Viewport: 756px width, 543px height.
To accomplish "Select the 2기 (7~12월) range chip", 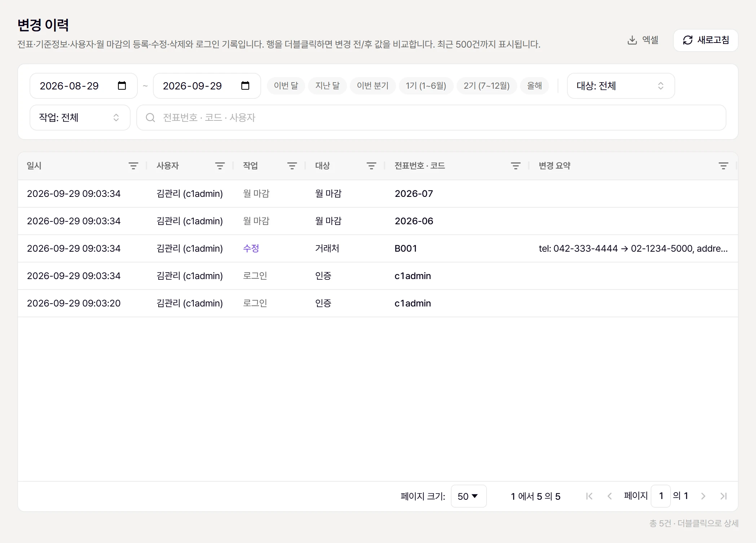I will tap(487, 86).
